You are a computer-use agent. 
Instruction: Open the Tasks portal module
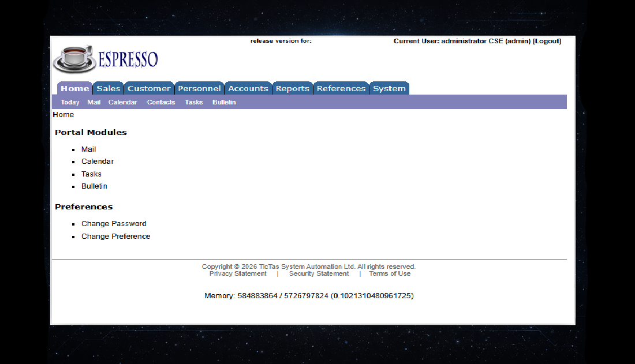91,174
